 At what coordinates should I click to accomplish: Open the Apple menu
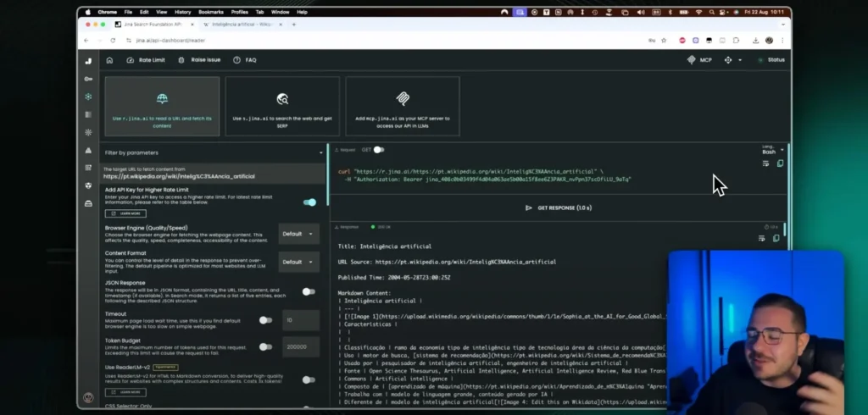[x=87, y=12]
